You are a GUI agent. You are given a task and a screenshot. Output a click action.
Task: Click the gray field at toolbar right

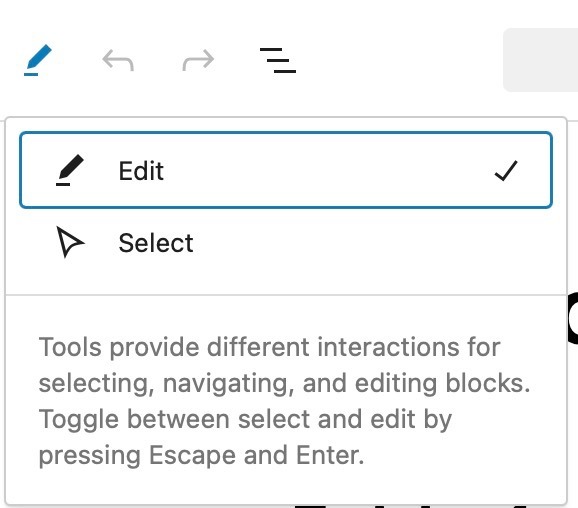pyautogui.click(x=540, y=60)
